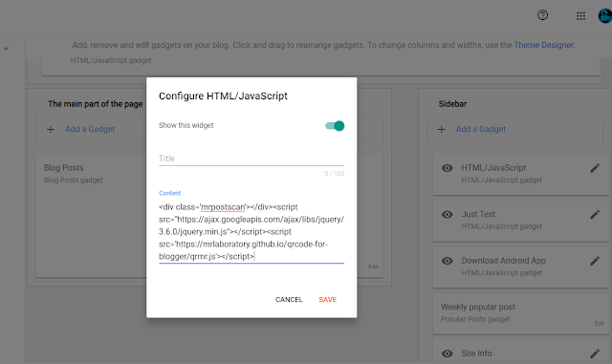Click inside the Content code textarea
Image resolution: width=612 pixels, height=364 pixels.
[x=251, y=232]
